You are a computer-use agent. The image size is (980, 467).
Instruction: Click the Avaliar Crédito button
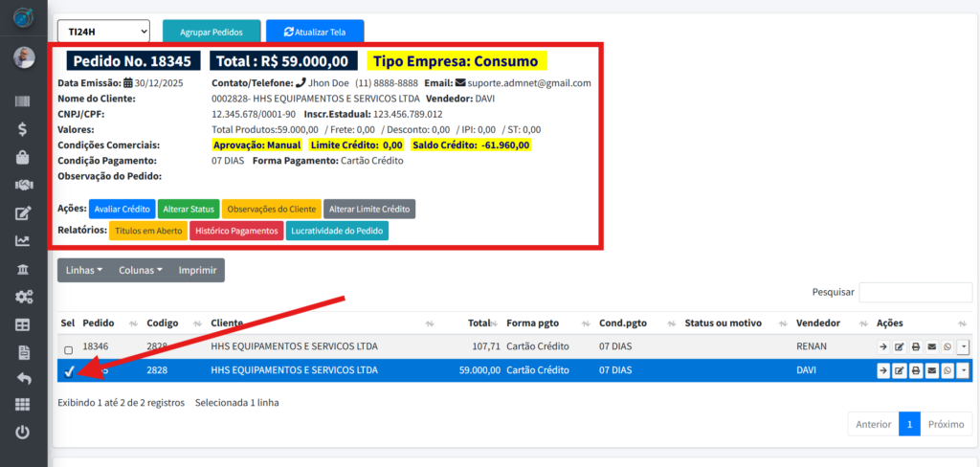pyautogui.click(x=120, y=209)
